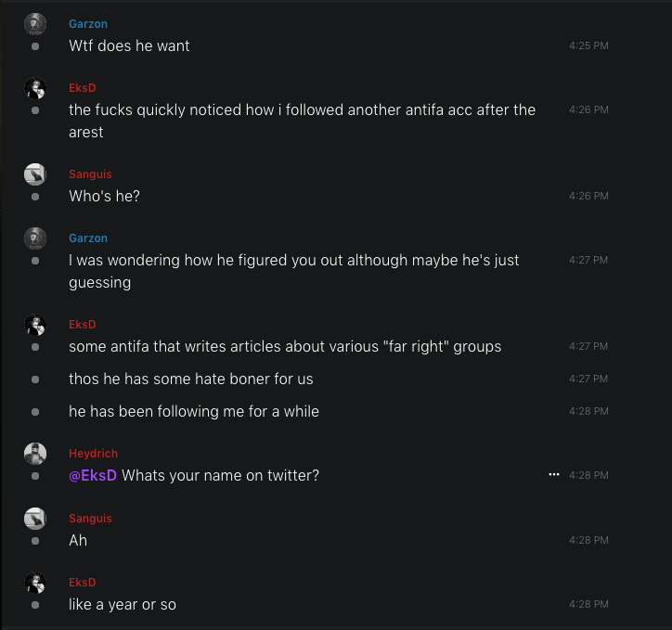Screen dimensions: 672x630
Task: Click Sanguis's username above the 'Ah' message
Action: coord(90,519)
